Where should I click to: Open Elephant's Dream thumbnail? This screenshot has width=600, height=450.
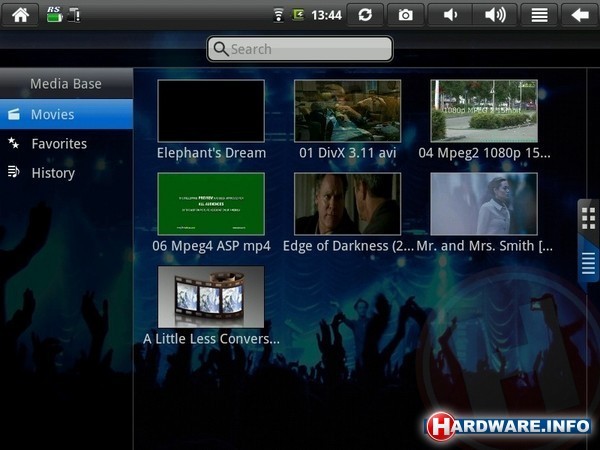click(x=211, y=111)
